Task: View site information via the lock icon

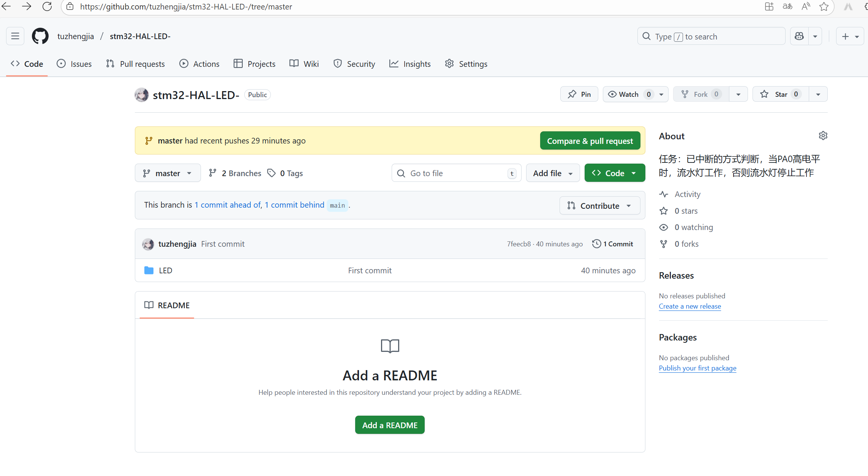Action: click(x=70, y=6)
